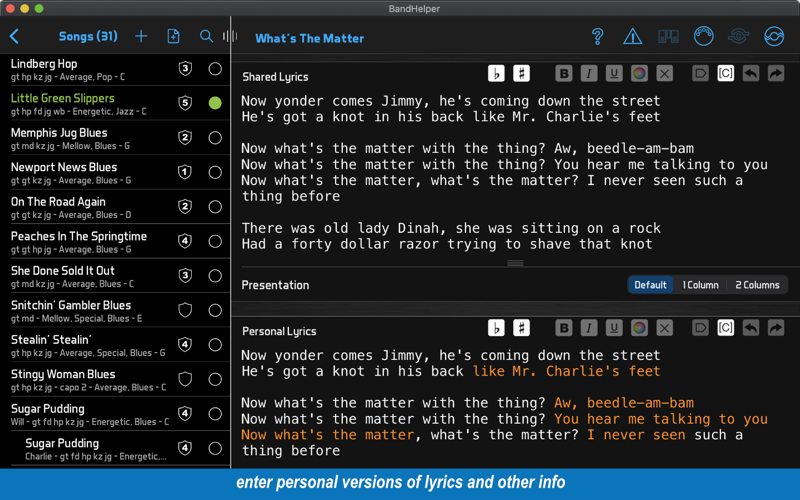Viewport: 800px width, 500px height.
Task: Click into the Personal Lyrics text area
Action: point(515,403)
